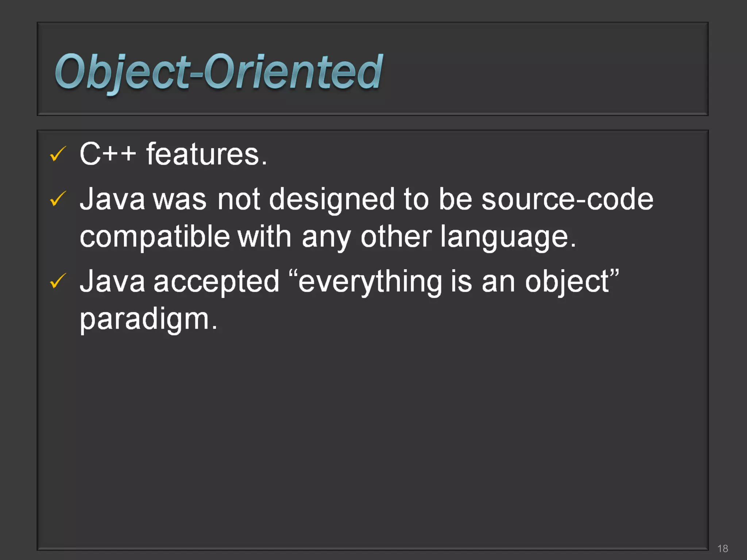Click the word 'language.' ending second bullet
Image resolution: width=747 pixels, height=560 pixels.
tap(508, 237)
